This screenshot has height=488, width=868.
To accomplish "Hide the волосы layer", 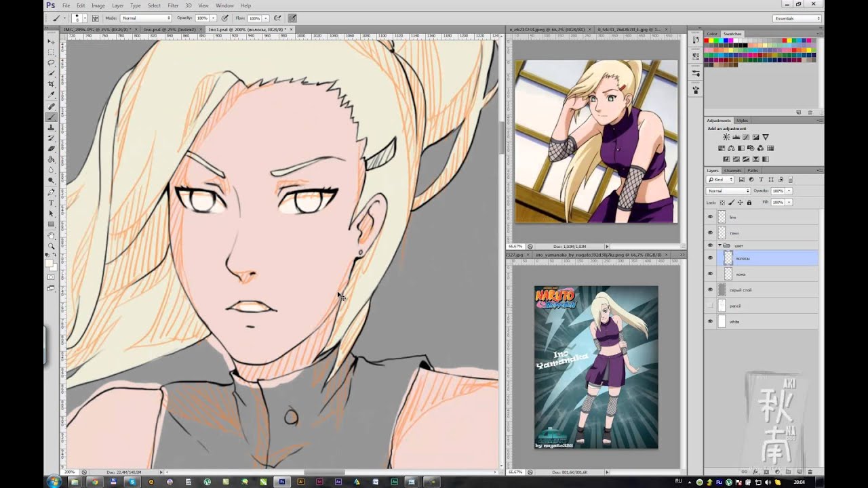I will pos(710,258).
